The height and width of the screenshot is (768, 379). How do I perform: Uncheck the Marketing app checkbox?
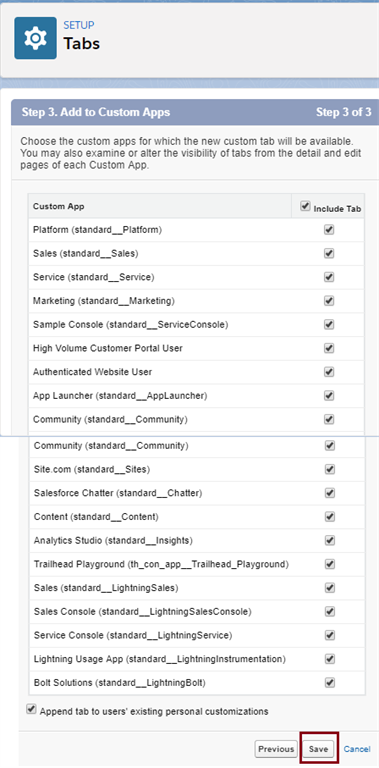329,301
